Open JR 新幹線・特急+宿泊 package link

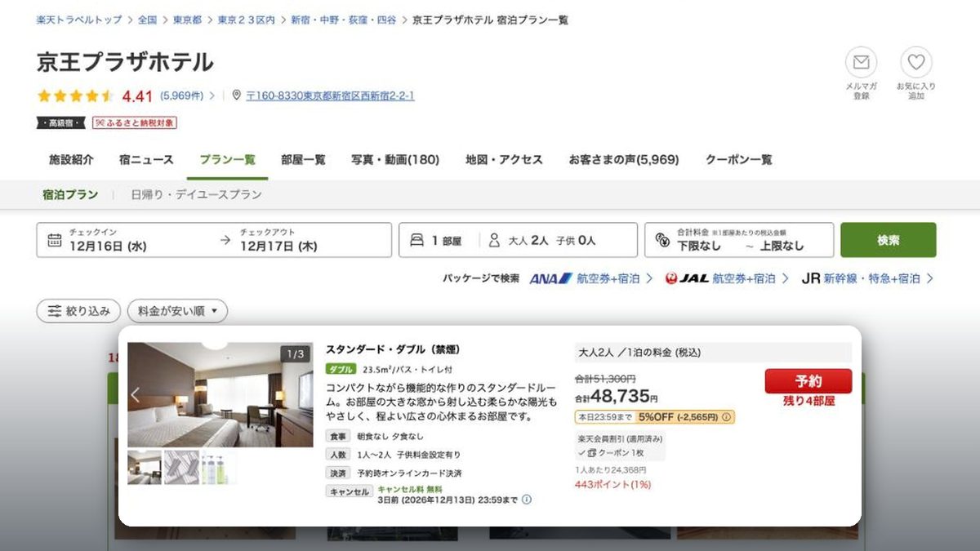pyautogui.click(x=867, y=278)
